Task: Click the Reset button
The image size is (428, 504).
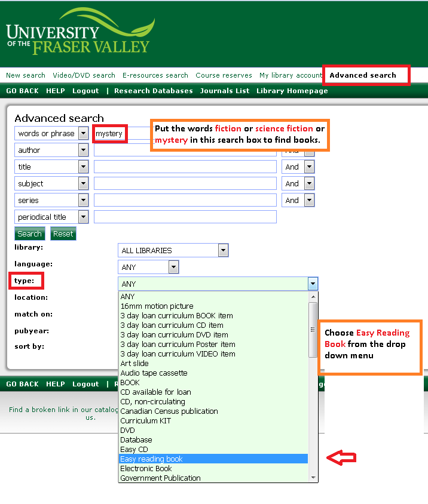Action: coord(63,233)
